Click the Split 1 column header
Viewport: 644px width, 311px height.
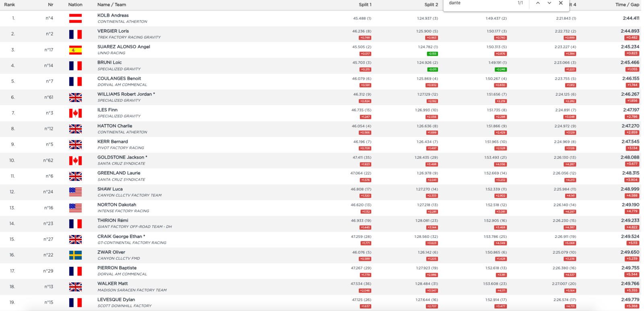(x=365, y=5)
